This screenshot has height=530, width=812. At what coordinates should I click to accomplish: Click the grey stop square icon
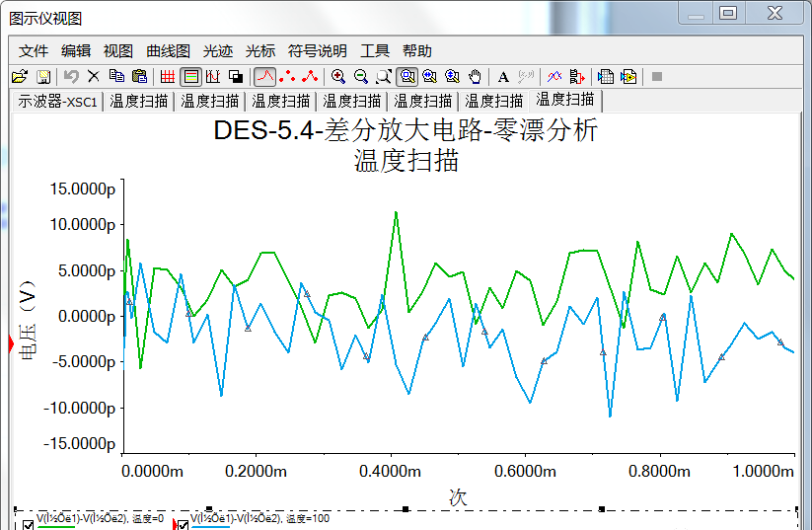[x=657, y=77]
